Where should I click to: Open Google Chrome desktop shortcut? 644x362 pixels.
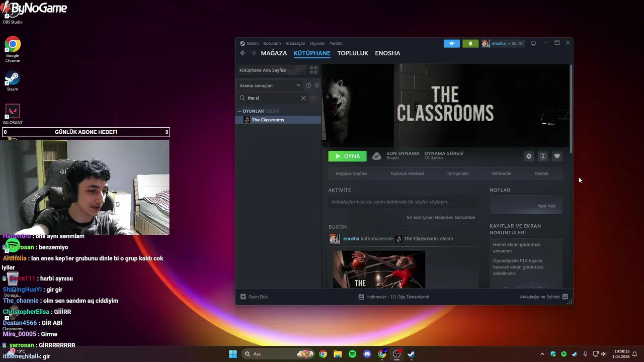[13, 49]
